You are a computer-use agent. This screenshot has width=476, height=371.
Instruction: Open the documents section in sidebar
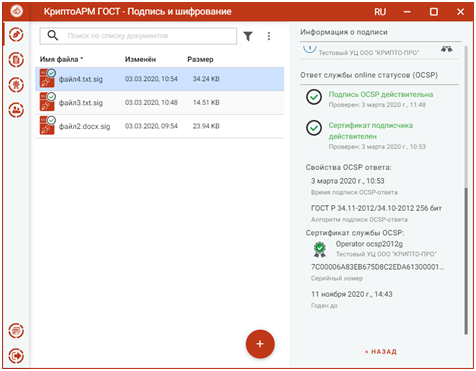(16, 60)
